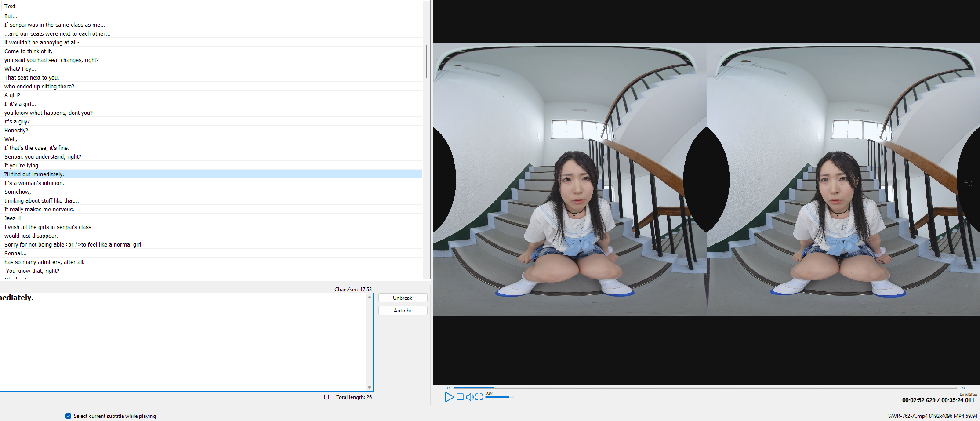
Task: Click the Text column header
Action: coord(10,7)
